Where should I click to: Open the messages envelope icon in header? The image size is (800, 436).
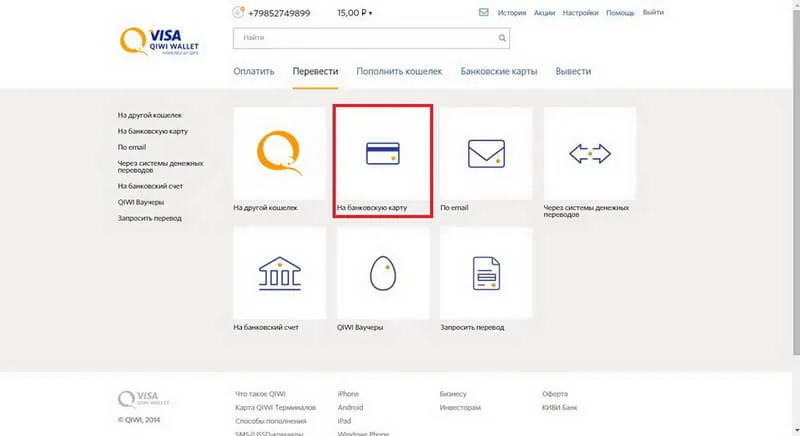tap(484, 12)
